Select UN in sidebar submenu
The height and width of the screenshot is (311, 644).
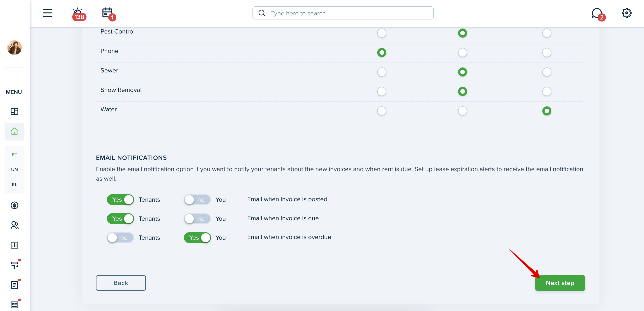tap(14, 170)
